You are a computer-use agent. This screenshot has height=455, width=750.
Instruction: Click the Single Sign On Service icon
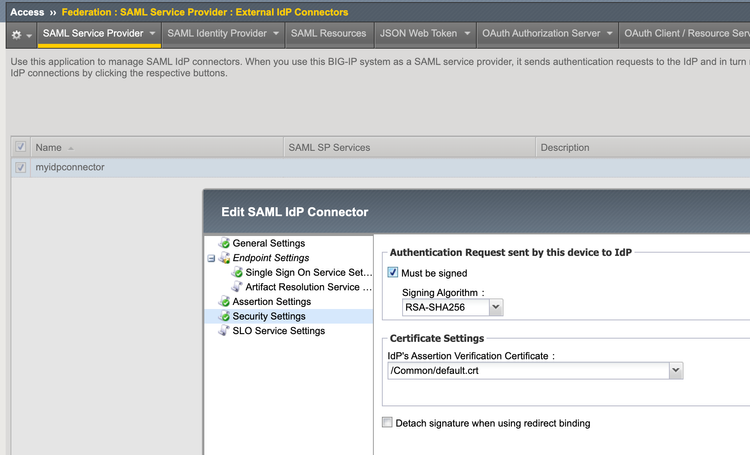click(x=237, y=272)
